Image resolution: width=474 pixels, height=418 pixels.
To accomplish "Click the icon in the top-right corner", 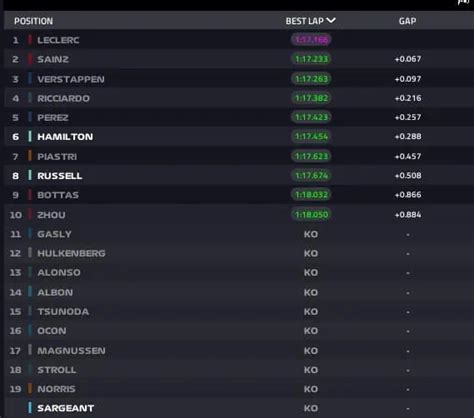I will (x=464, y=2).
